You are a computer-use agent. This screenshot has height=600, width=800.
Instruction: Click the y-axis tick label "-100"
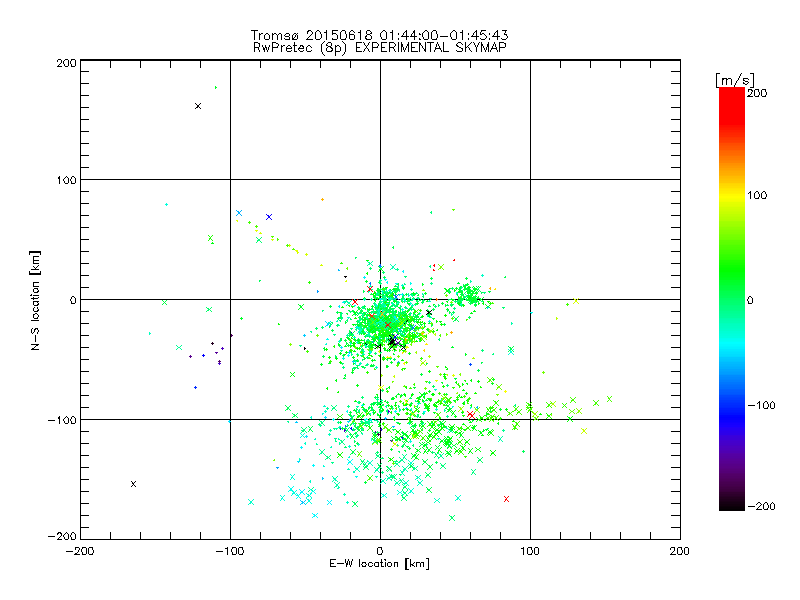(62, 420)
